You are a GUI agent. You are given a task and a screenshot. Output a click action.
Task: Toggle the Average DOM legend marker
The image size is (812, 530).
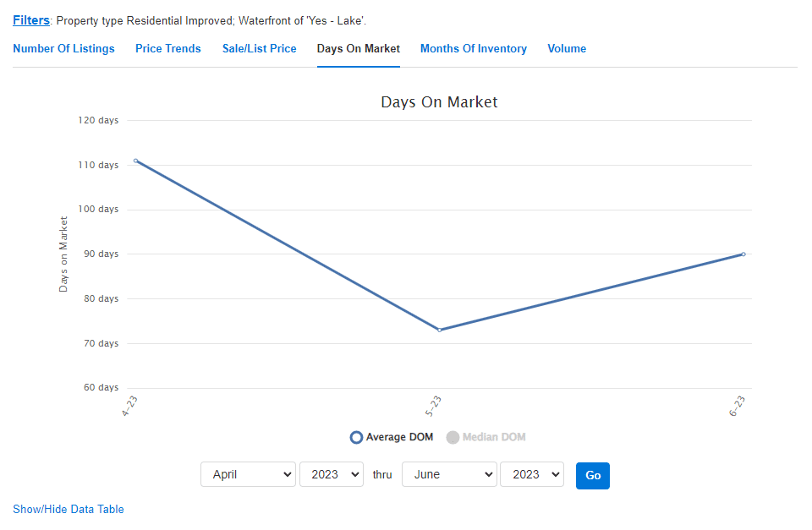[356, 437]
